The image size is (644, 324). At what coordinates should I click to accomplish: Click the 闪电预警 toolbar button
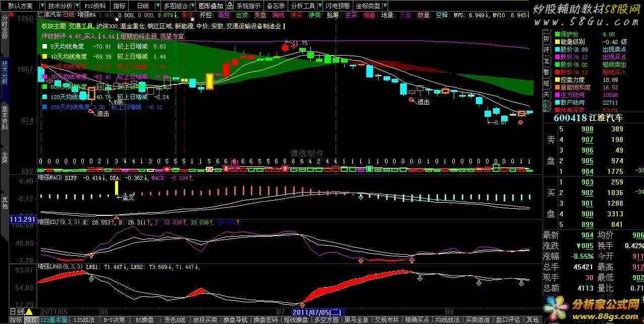coord(338,6)
